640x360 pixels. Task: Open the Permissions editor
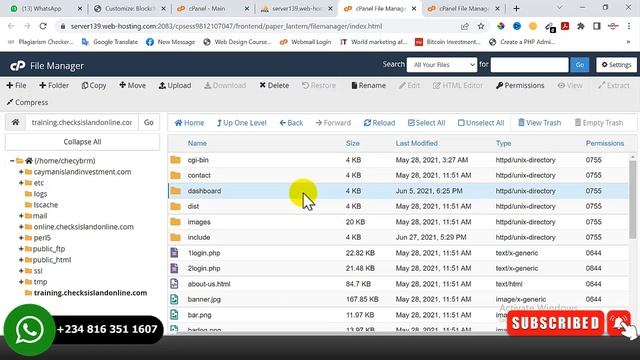520,85
